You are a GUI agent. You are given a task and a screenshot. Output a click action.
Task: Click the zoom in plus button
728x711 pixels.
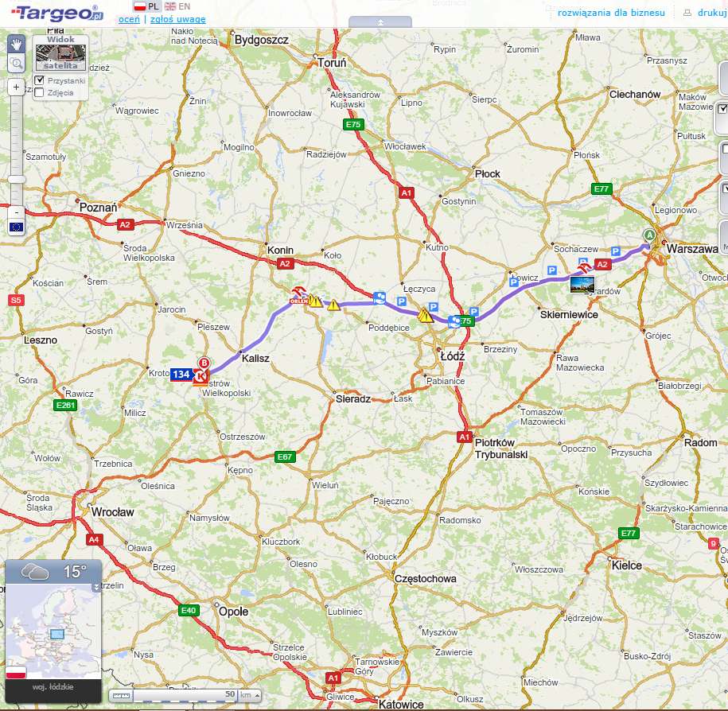[x=16, y=87]
